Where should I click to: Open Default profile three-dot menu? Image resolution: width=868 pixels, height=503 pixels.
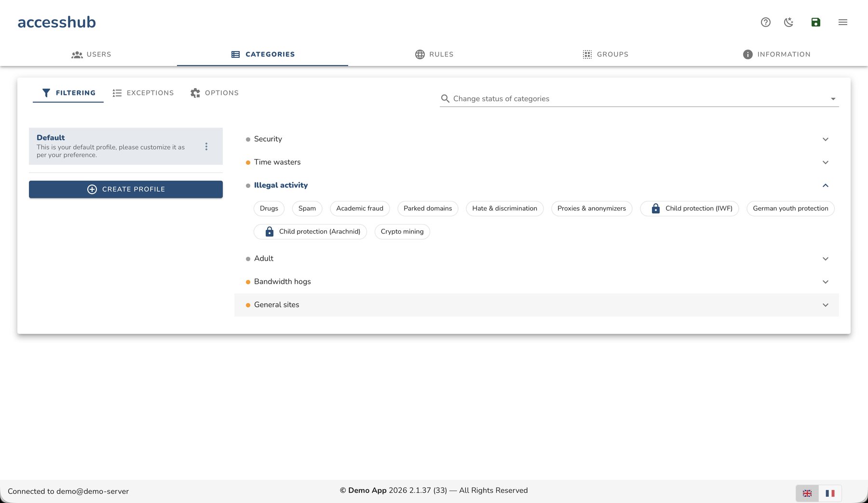(206, 146)
